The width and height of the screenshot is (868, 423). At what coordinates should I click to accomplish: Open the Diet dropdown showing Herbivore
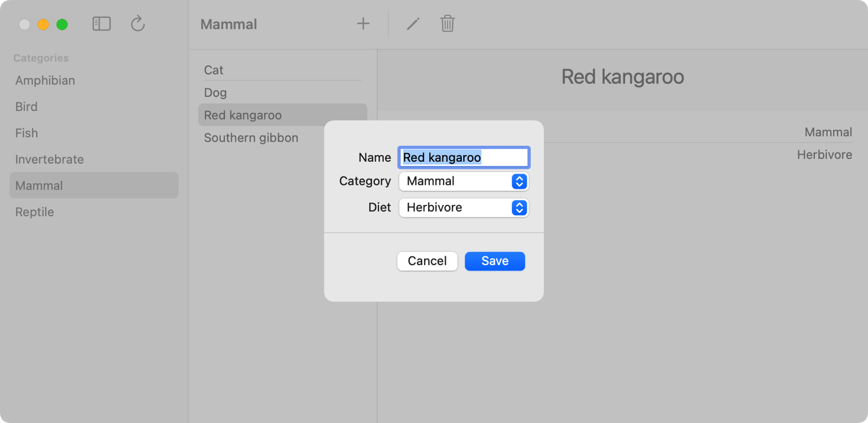click(455, 207)
